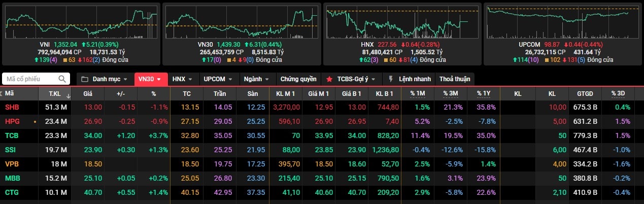
Task: Select the VN30 tab label
Action: (x=146, y=79)
